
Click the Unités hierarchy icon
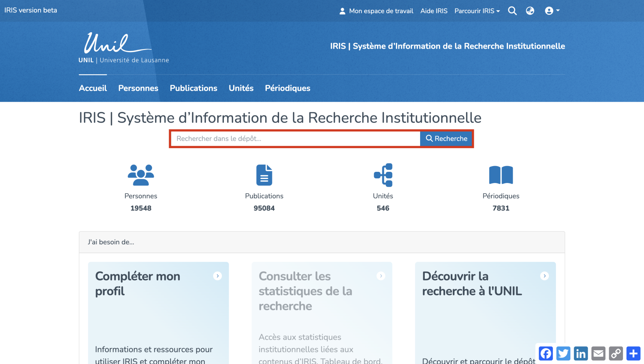(x=383, y=175)
